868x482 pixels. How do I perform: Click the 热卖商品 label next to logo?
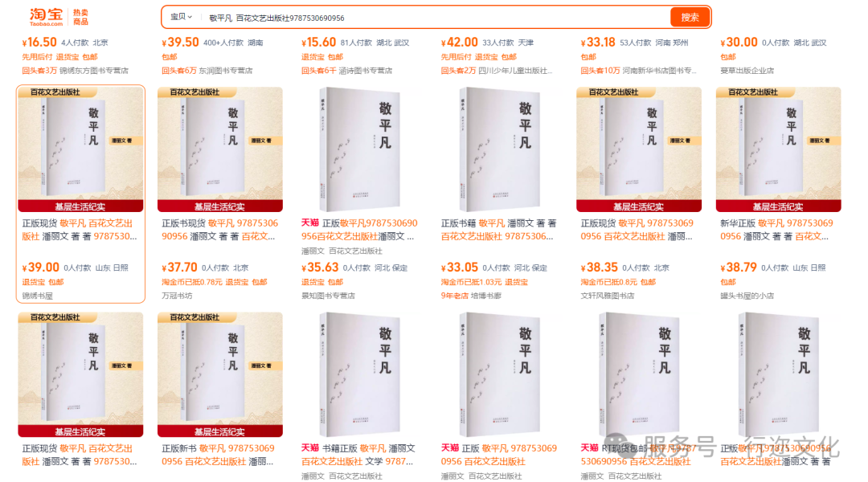click(x=81, y=17)
